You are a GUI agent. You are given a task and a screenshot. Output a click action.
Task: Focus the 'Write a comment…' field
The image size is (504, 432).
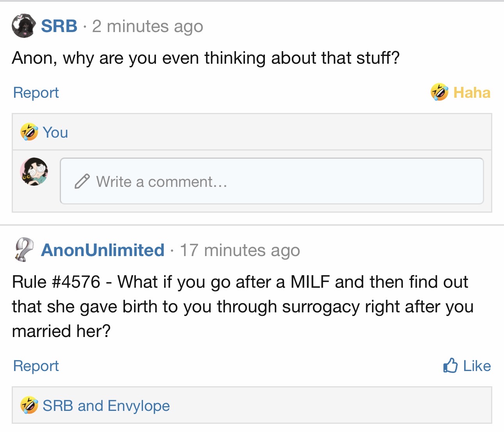[x=273, y=181]
